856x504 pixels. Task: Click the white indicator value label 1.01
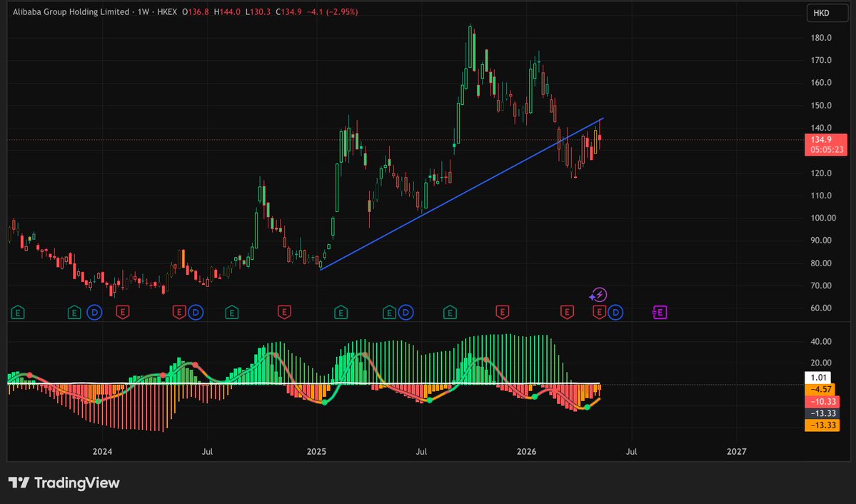tap(817, 378)
